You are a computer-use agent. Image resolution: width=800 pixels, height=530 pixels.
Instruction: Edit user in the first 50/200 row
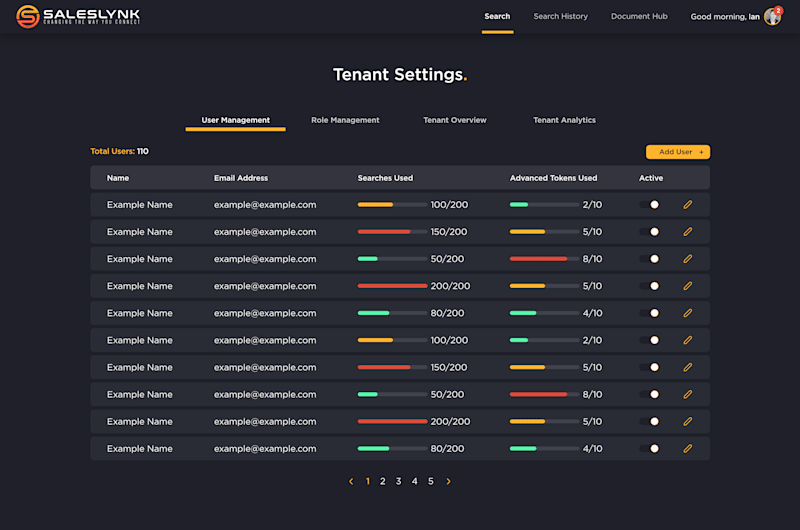(688, 259)
